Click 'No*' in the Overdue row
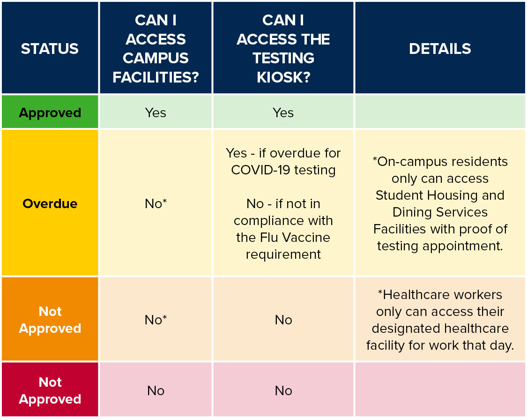The height and width of the screenshot is (420, 527). coord(156,204)
